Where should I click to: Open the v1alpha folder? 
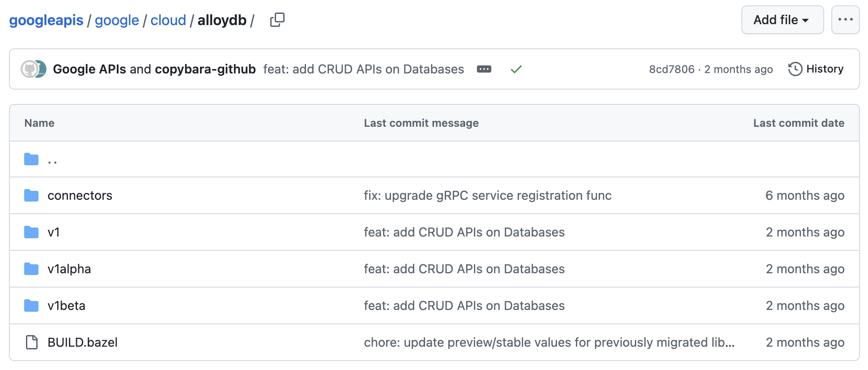click(x=69, y=269)
